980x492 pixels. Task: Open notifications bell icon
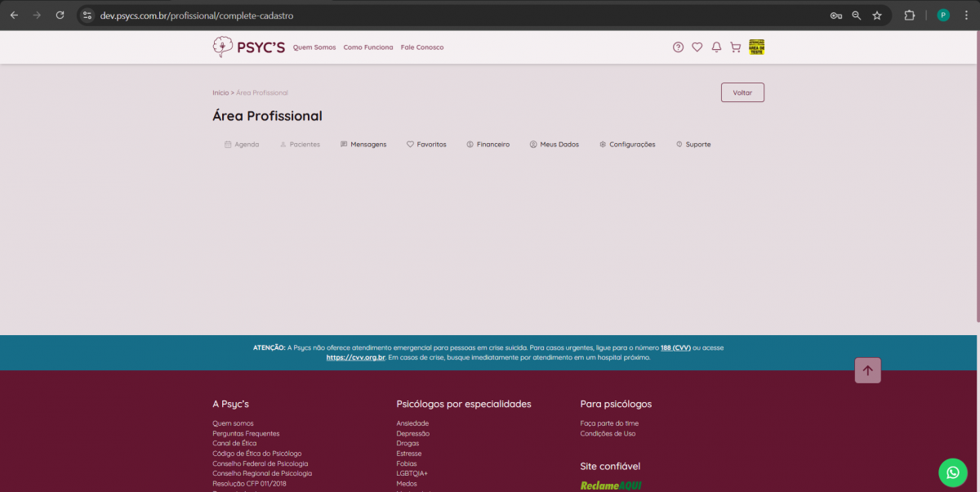tap(716, 47)
